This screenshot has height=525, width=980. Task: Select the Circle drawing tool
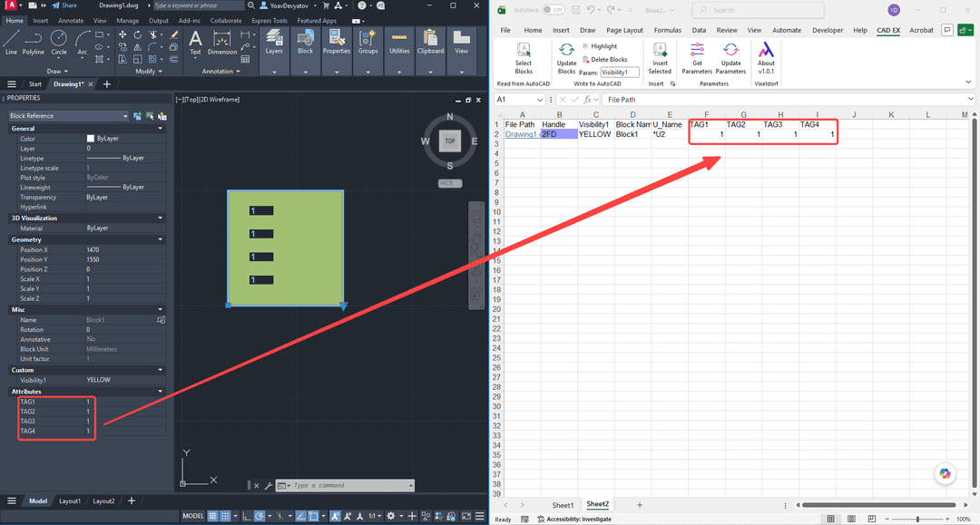[59, 44]
